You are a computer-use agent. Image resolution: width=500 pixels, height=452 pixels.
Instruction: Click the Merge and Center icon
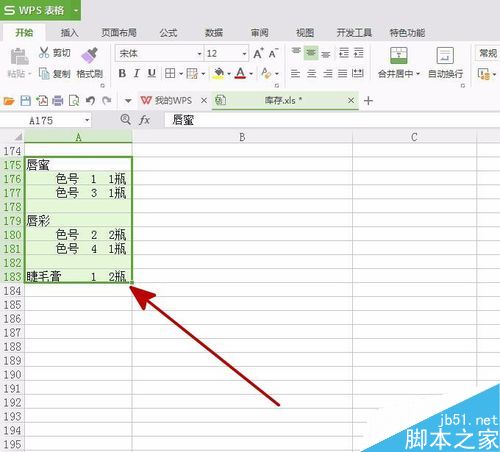point(399,55)
